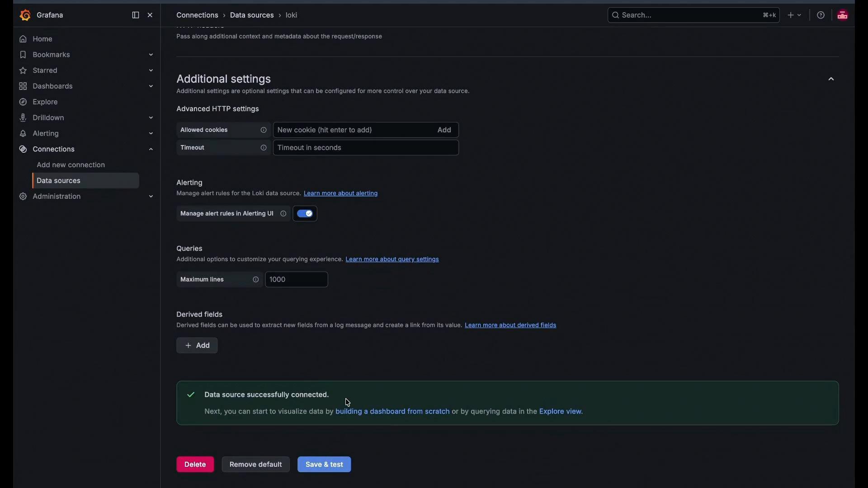Click the Dashboards grid icon
868x488 pixels.
point(23,86)
